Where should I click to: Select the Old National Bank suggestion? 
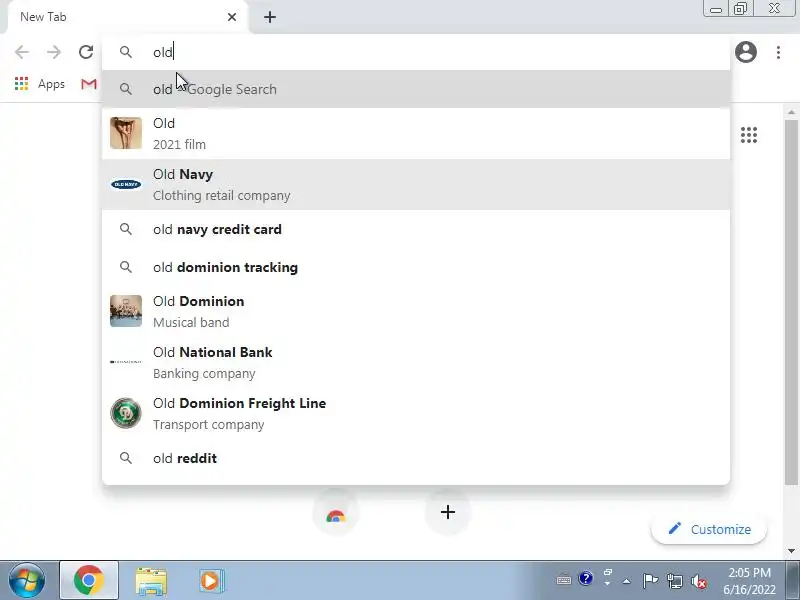point(416,362)
